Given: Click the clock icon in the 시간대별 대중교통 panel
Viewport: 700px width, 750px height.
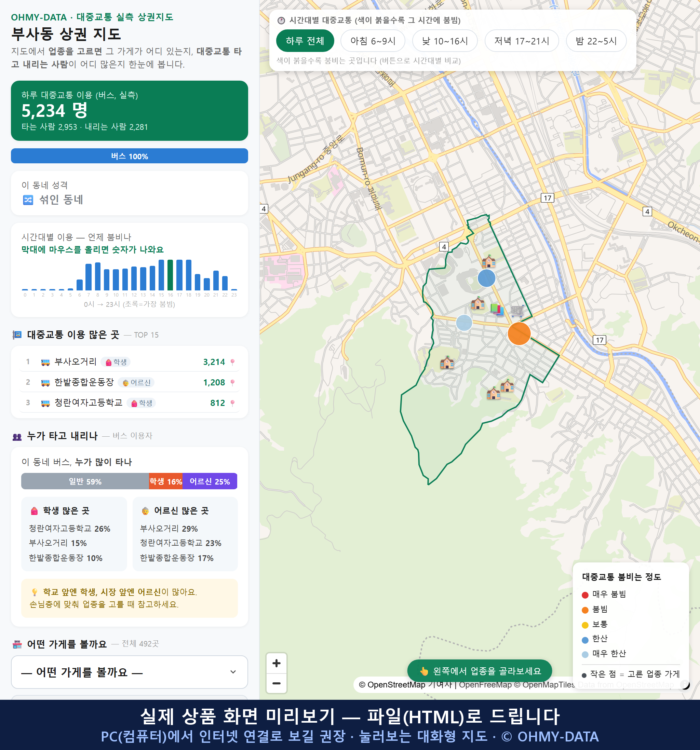Looking at the screenshot, I should coord(281,21).
